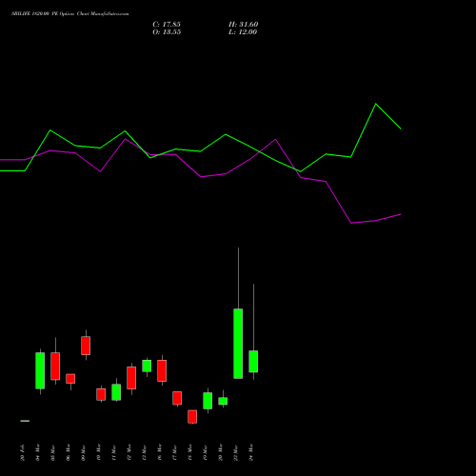Click the tall green candle with longest wick
Image resolution: width=476 pixels, height=476 pixels.
[x=238, y=344]
